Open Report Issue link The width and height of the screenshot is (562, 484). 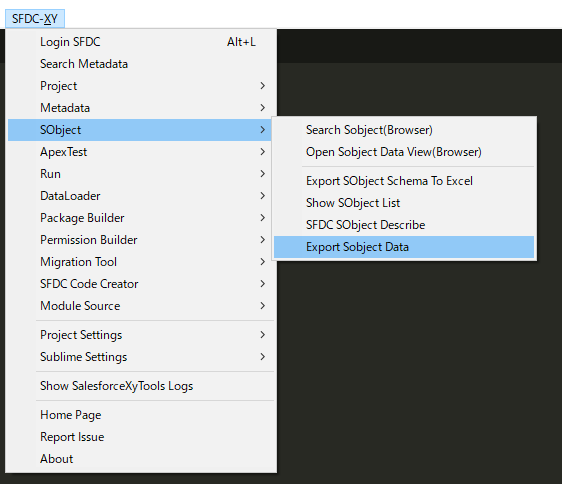point(141,437)
